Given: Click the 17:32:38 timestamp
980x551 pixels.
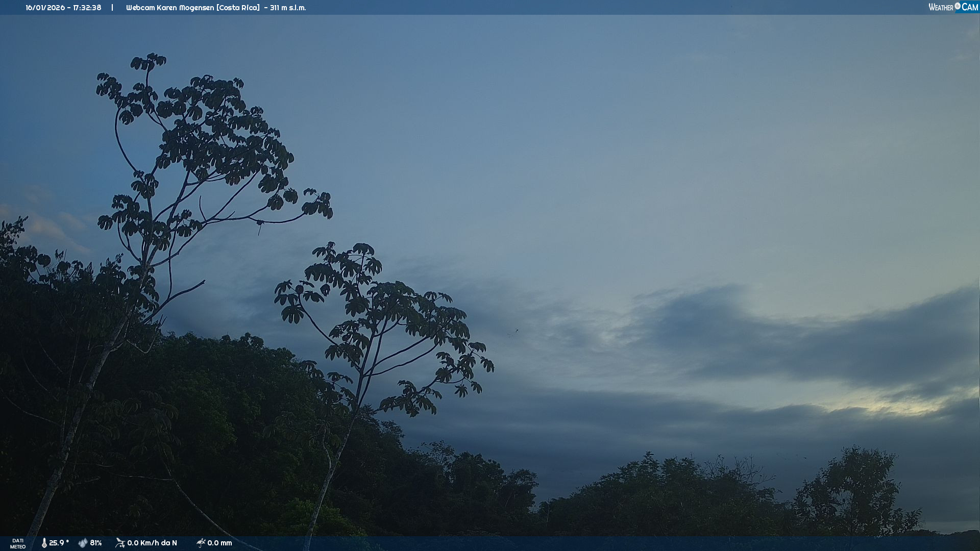Looking at the screenshot, I should pyautogui.click(x=87, y=8).
